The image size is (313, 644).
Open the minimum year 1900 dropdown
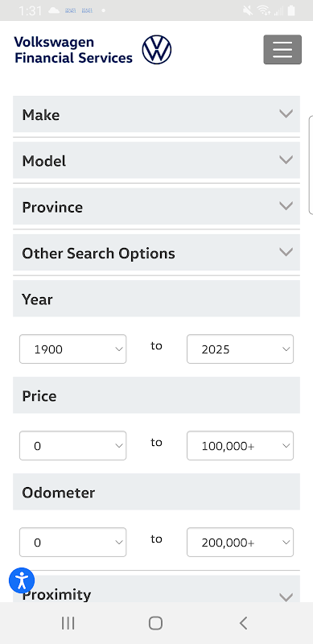point(72,349)
